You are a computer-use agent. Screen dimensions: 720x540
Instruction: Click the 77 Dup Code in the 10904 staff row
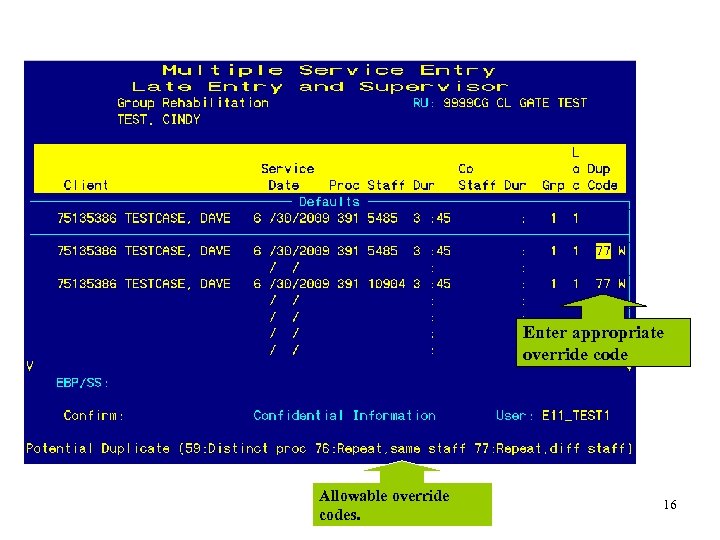pos(603,284)
